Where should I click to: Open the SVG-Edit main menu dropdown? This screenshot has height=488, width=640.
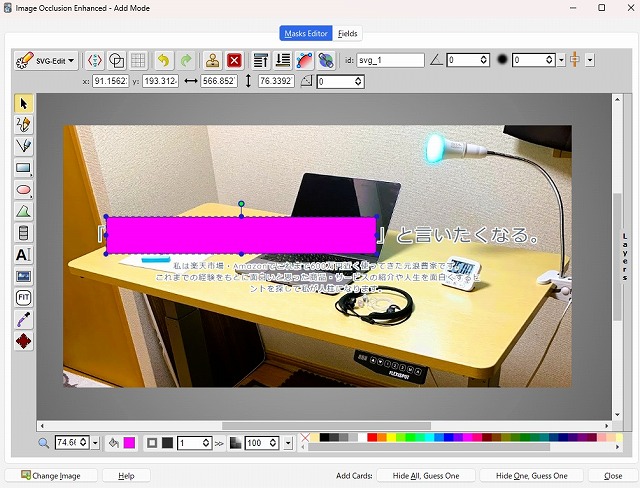[46, 60]
